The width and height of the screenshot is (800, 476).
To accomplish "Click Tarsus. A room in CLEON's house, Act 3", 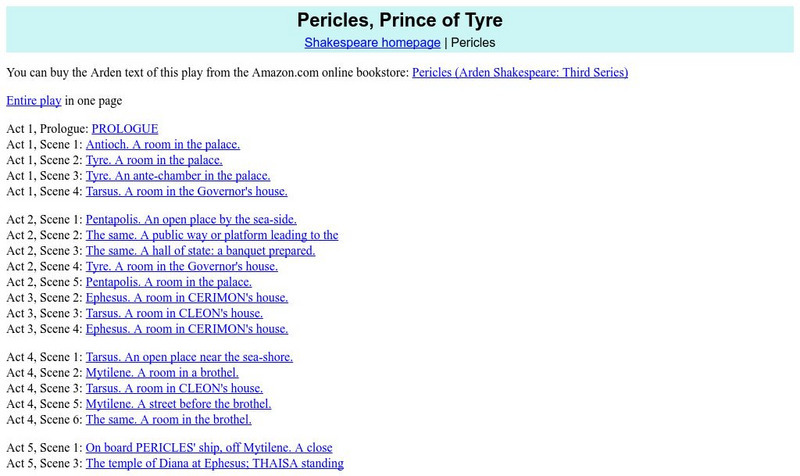I will pyautogui.click(x=175, y=313).
